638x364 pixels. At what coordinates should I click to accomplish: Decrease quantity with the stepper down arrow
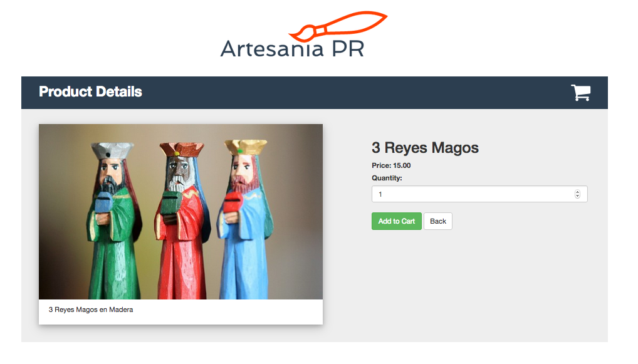pos(577,197)
